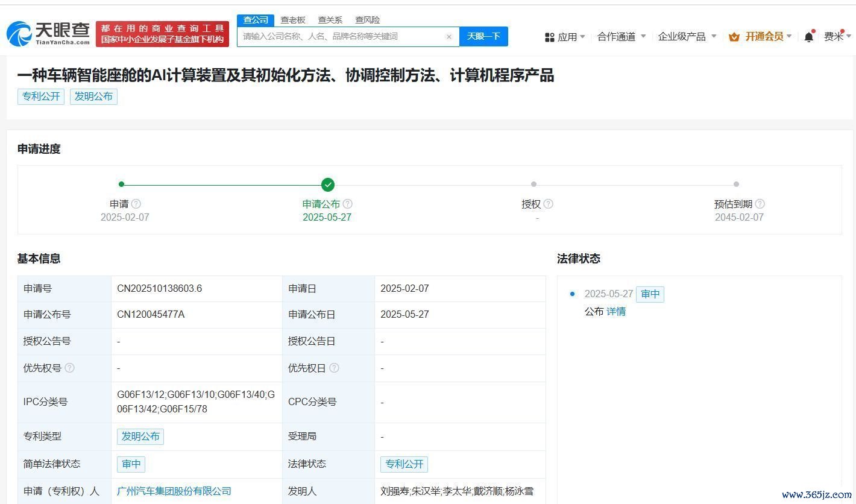Expand the 企业级产品 dropdown
Image resolution: width=856 pixels, height=504 pixels.
click(x=687, y=37)
